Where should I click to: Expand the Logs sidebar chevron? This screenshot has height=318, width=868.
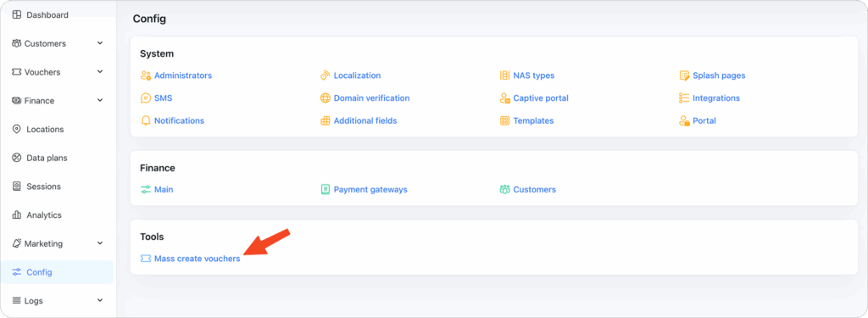click(100, 299)
